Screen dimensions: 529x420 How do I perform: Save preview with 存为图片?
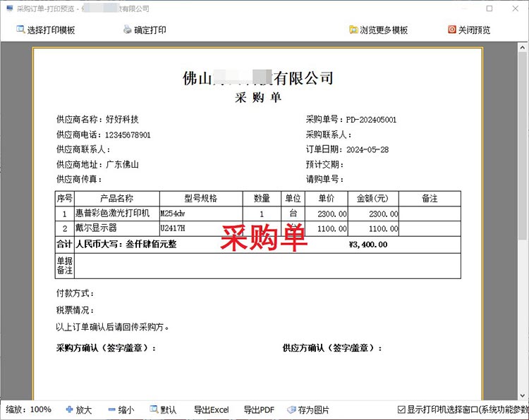[x=308, y=409]
